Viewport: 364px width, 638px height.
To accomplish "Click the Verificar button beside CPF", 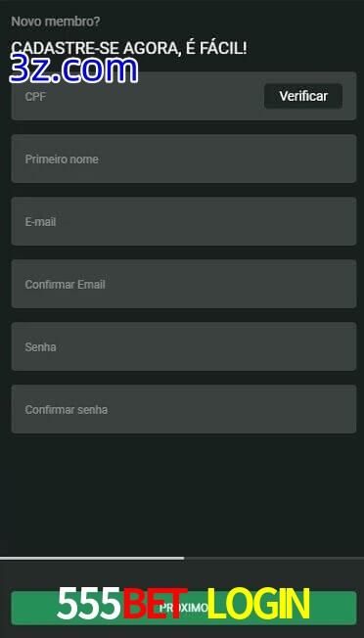I will click(303, 96).
